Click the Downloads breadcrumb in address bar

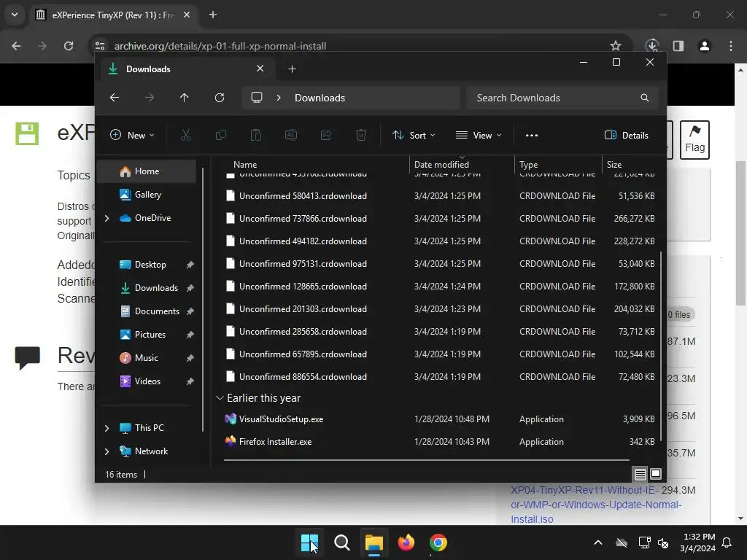pyautogui.click(x=320, y=98)
